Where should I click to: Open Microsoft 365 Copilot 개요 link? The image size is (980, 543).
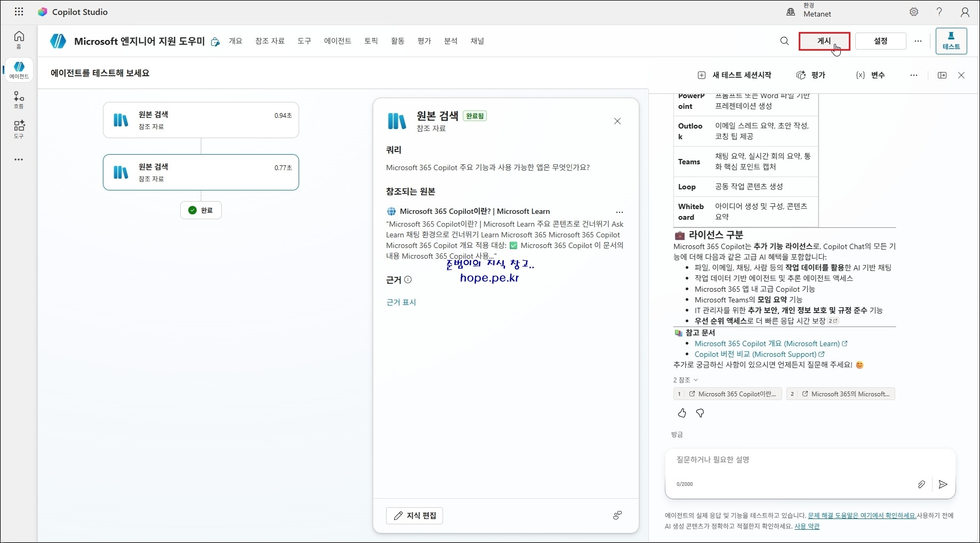(771, 344)
